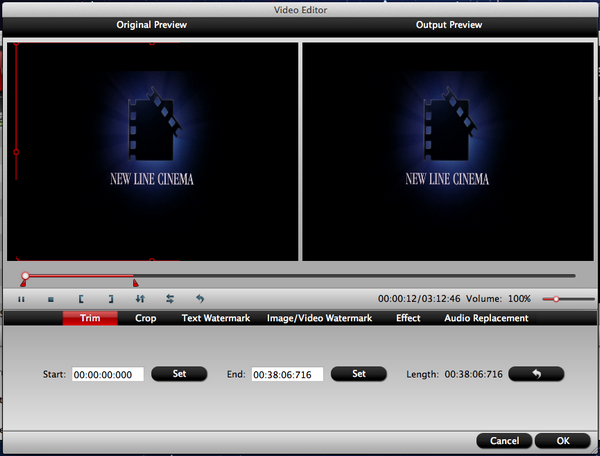Click the unplayed part of the timeline track
The image size is (600, 456).
click(x=354, y=275)
